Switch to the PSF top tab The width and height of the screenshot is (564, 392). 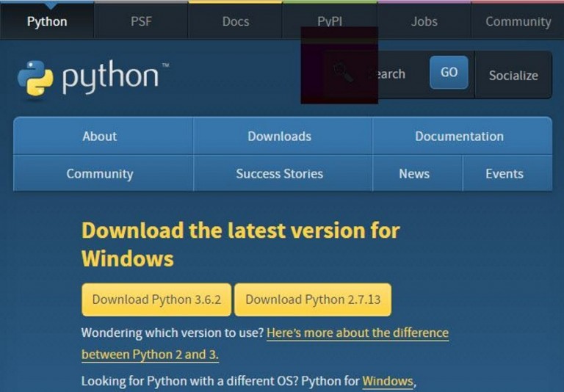[x=141, y=21]
